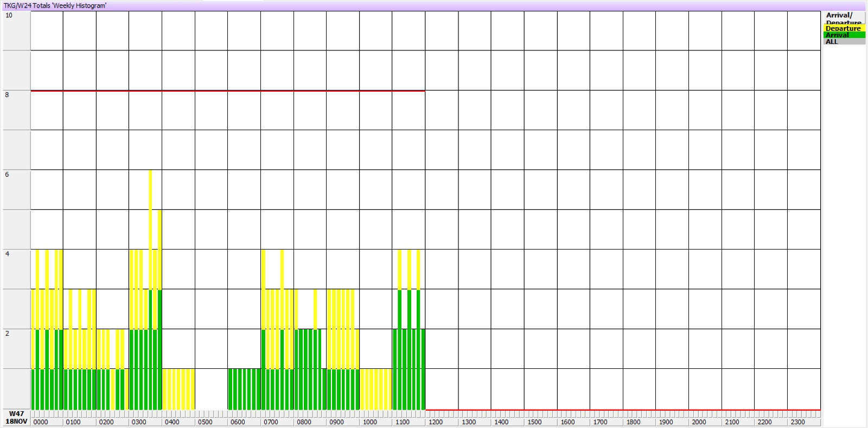The width and height of the screenshot is (868, 428).
Task: Select the 2300 hour label
Action: (797, 422)
